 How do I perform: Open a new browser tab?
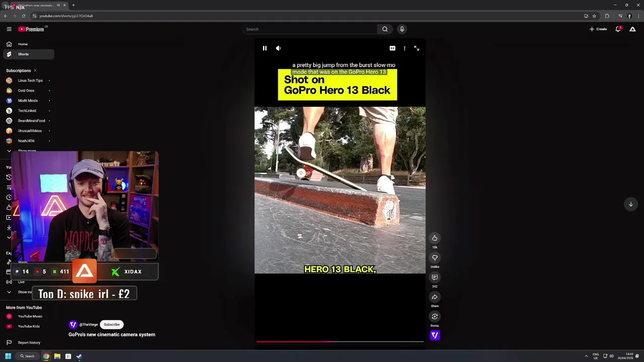pyautogui.click(x=73, y=5)
